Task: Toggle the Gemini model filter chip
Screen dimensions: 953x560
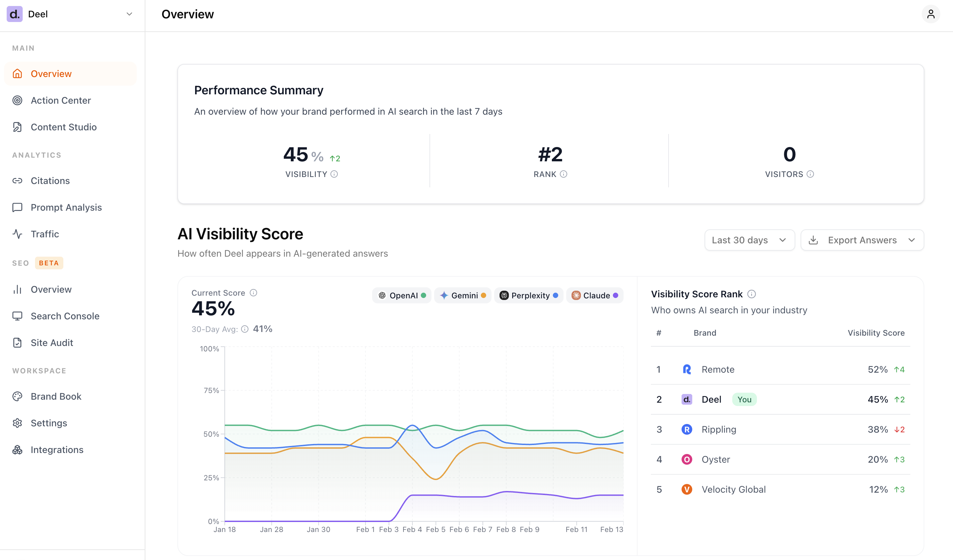Action: pyautogui.click(x=463, y=295)
